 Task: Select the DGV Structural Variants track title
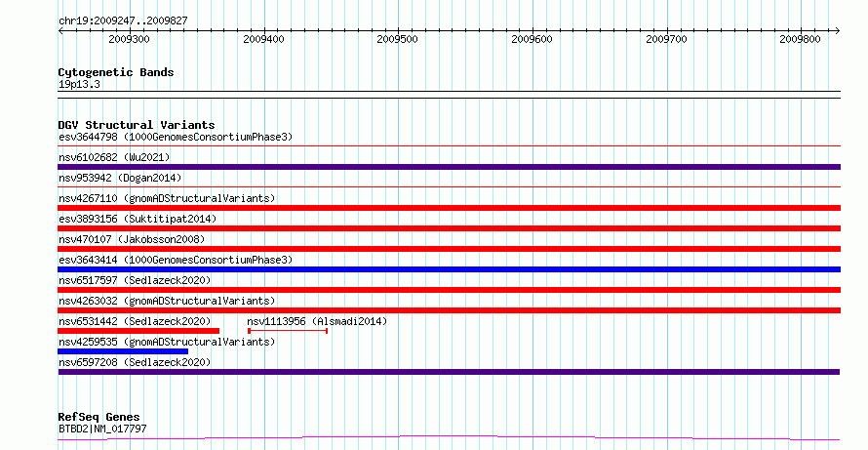click(137, 125)
